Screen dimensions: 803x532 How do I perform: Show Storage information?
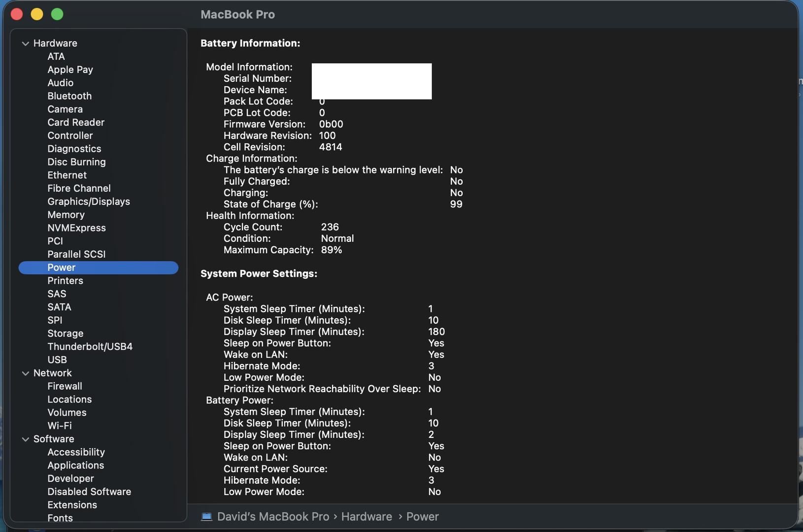66,333
